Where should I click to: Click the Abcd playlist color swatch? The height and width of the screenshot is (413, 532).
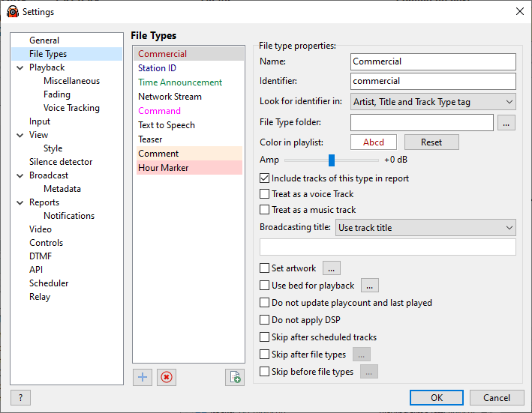tap(374, 142)
